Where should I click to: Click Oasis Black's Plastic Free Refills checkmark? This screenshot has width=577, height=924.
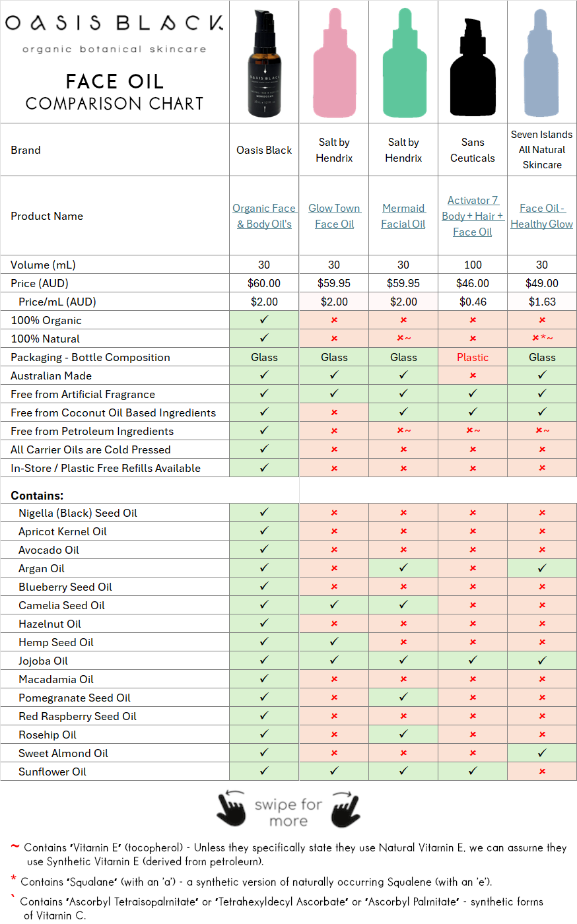(264, 467)
